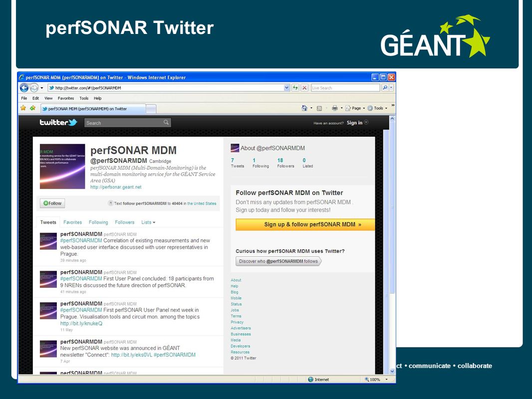
Task: Open the http://bit.ly/knukeQ link
Action: click(x=81, y=324)
